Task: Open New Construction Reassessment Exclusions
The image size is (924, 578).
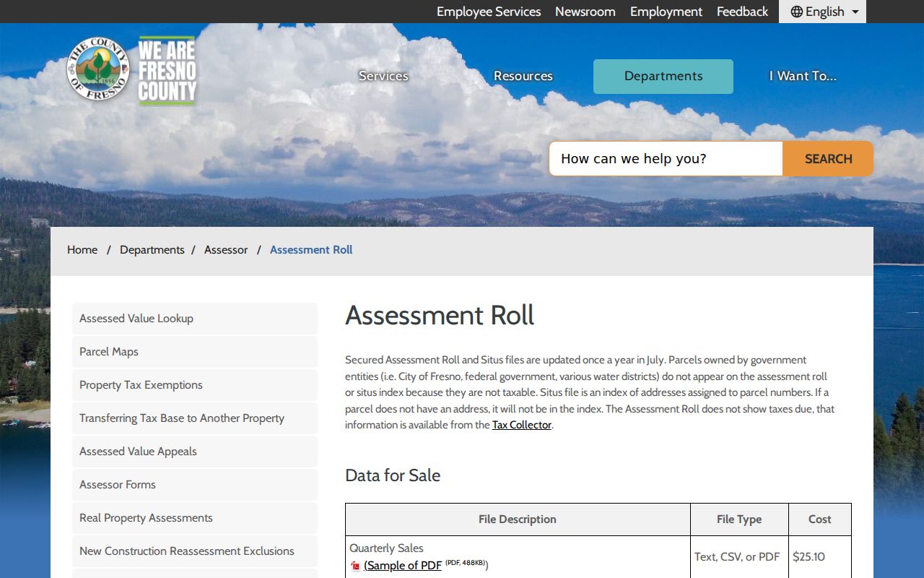Action: (x=195, y=551)
